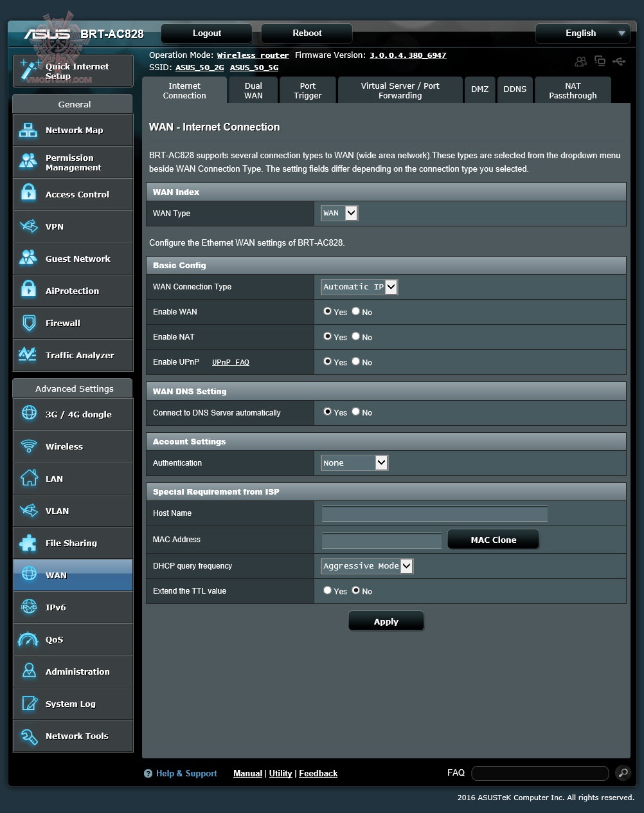The height and width of the screenshot is (813, 644).
Task: Click the QoS gauge icon
Action: pos(28,639)
